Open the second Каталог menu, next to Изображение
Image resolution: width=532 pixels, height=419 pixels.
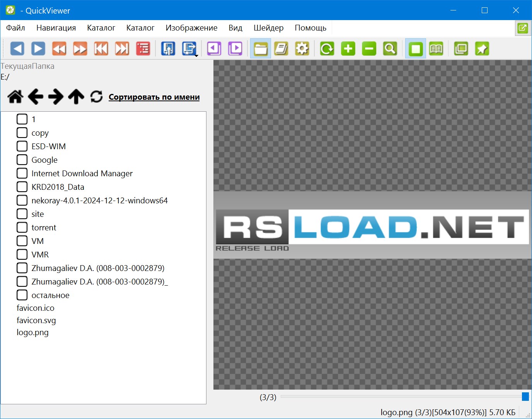tap(140, 28)
